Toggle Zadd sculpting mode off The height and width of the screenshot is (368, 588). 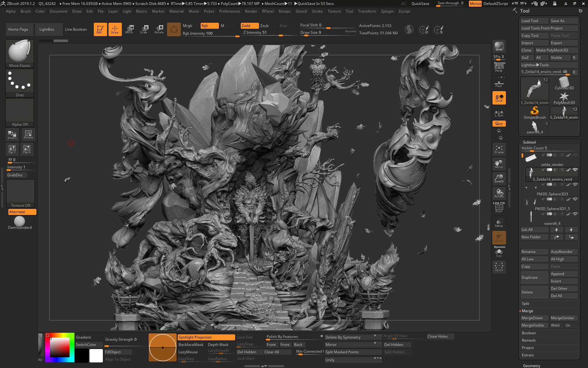(249, 25)
